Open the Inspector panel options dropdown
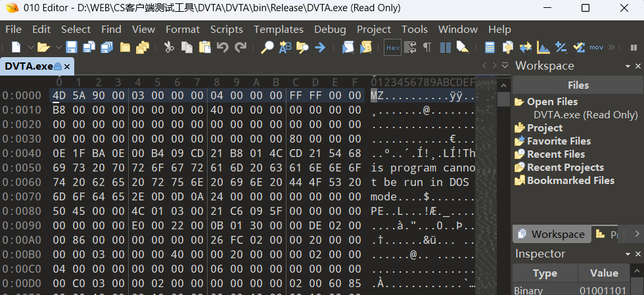 (628, 254)
